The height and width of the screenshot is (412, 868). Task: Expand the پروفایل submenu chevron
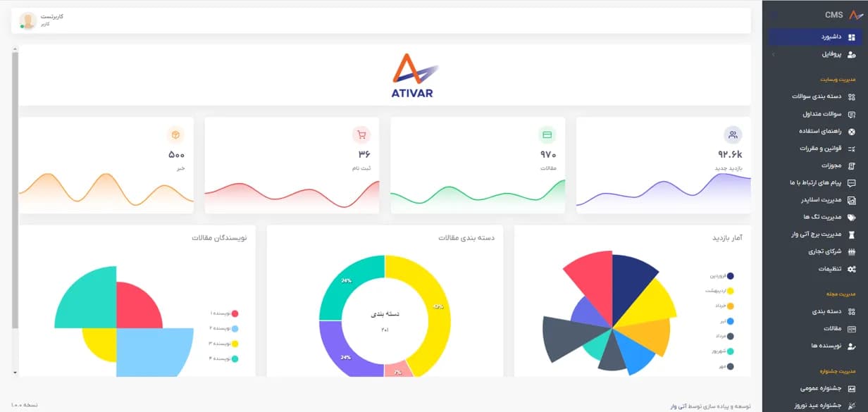[773, 54]
